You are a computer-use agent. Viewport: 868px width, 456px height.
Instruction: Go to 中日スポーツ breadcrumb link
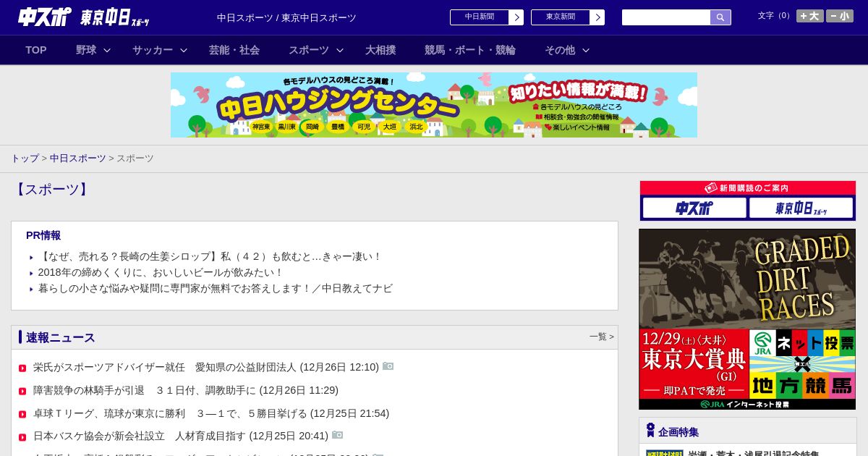(x=78, y=159)
